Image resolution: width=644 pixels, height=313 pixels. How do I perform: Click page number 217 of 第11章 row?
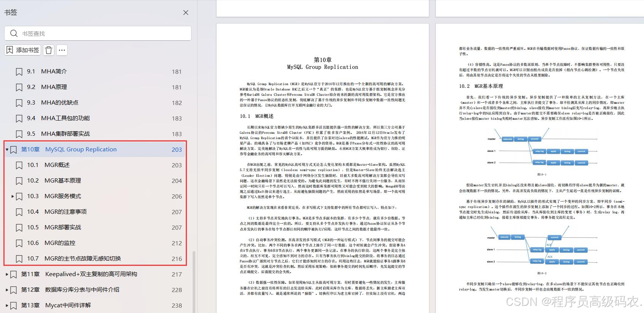pyautogui.click(x=177, y=275)
